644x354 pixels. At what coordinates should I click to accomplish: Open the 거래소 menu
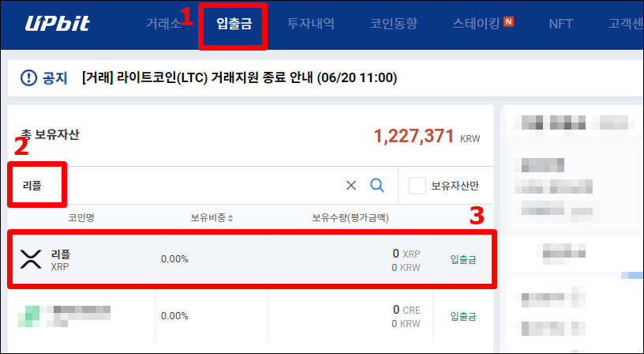164,24
